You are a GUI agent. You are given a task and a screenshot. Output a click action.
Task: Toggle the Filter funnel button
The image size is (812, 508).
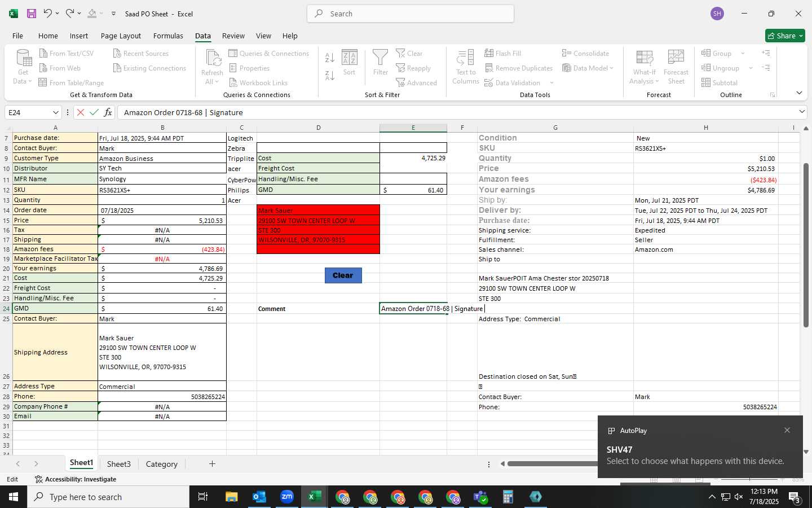[381, 63]
